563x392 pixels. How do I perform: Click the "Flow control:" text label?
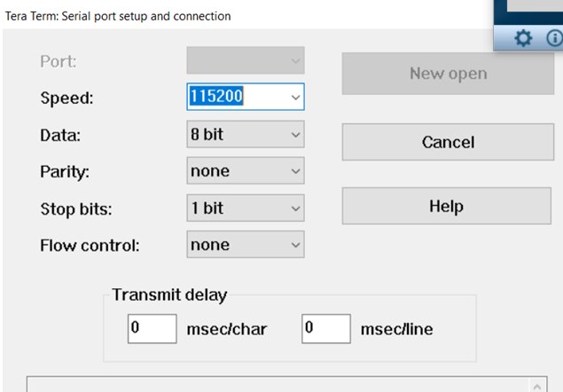tap(90, 246)
